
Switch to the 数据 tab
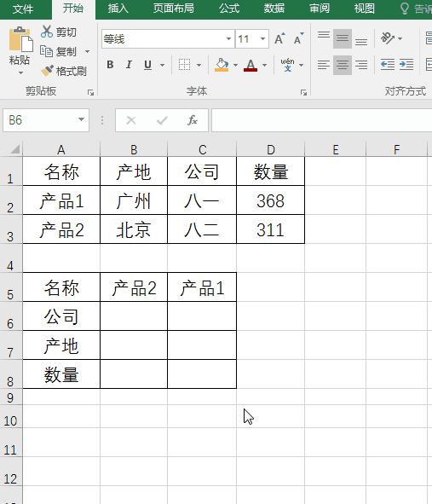(x=274, y=9)
